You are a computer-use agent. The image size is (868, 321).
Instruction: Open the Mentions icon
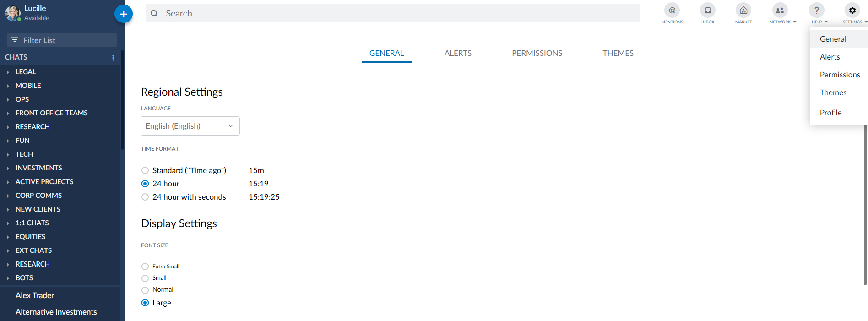(x=672, y=11)
